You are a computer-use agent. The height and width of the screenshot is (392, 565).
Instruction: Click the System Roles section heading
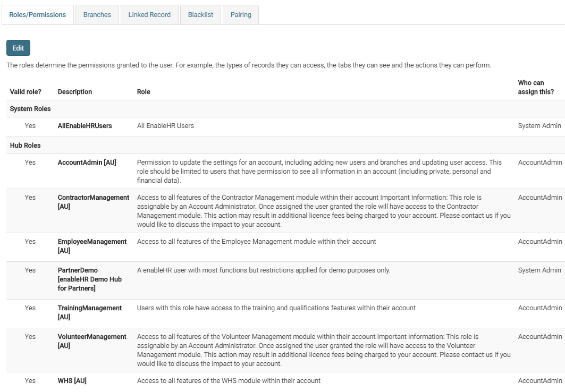(x=30, y=109)
